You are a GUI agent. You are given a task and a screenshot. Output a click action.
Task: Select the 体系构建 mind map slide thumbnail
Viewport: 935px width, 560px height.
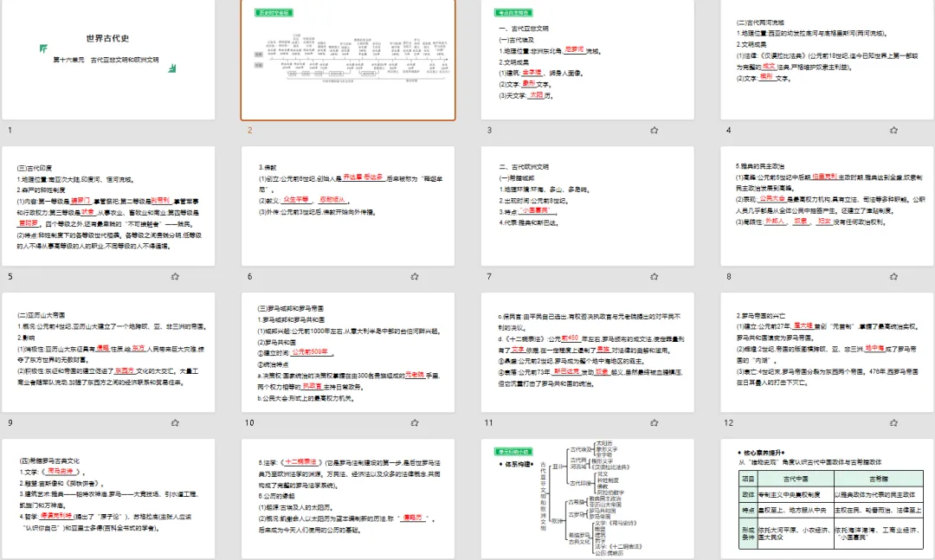(x=587, y=499)
